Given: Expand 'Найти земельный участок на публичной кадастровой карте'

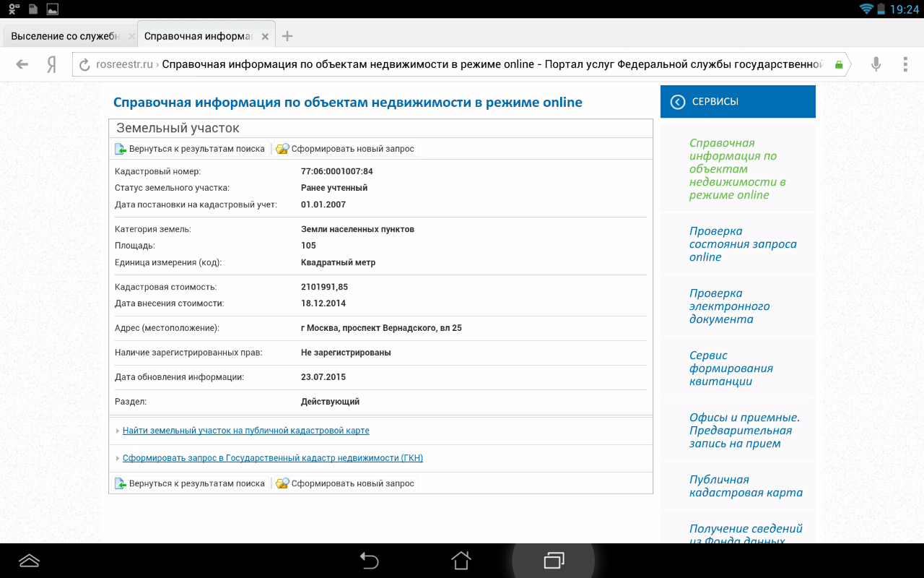Looking at the screenshot, I should tap(245, 431).
